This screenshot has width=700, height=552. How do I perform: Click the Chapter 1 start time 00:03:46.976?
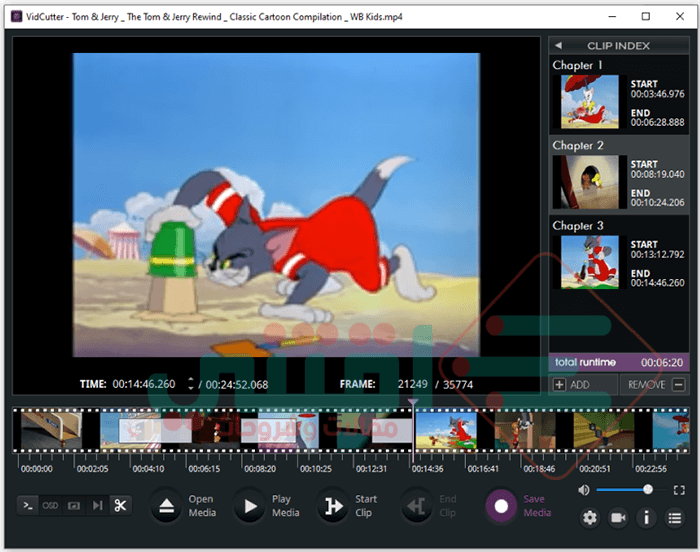click(x=657, y=94)
